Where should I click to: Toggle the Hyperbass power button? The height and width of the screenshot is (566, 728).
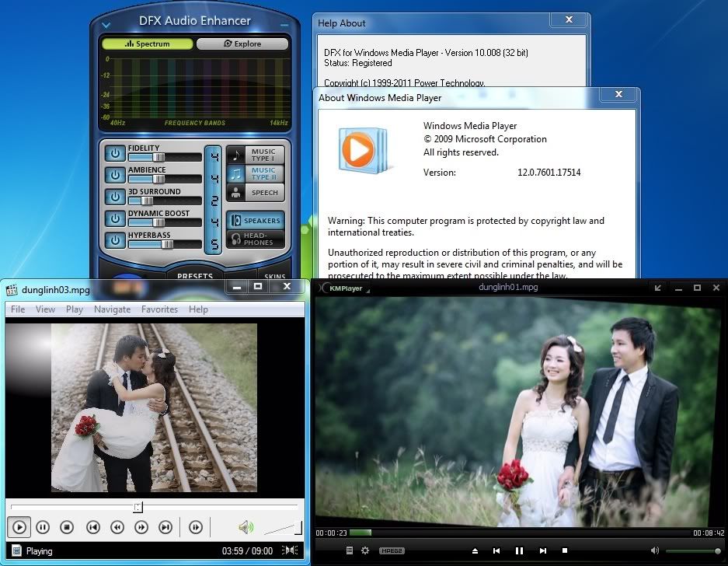pos(115,240)
